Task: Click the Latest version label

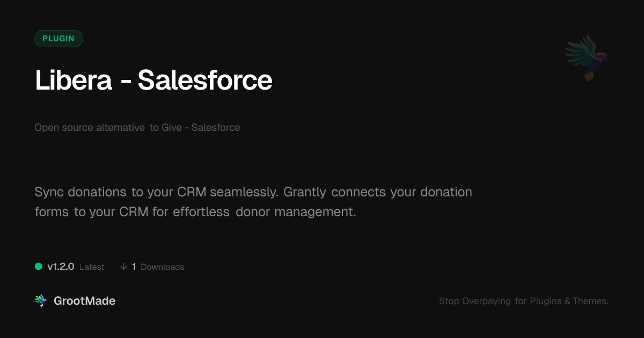Action: tap(92, 267)
